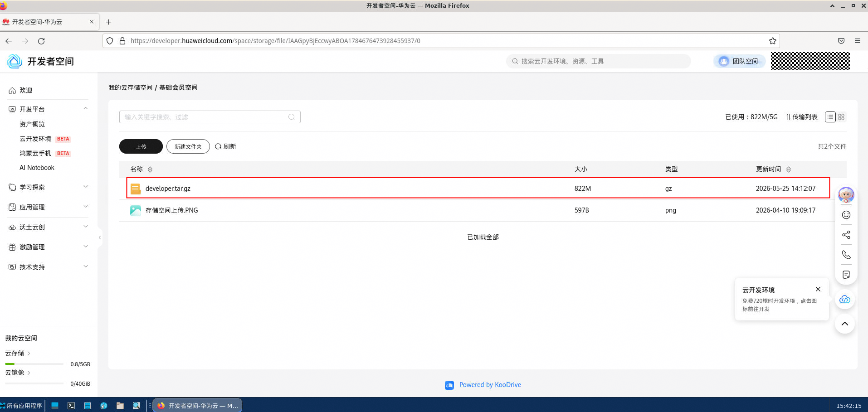Click the 上传 upload button

pos(141,146)
